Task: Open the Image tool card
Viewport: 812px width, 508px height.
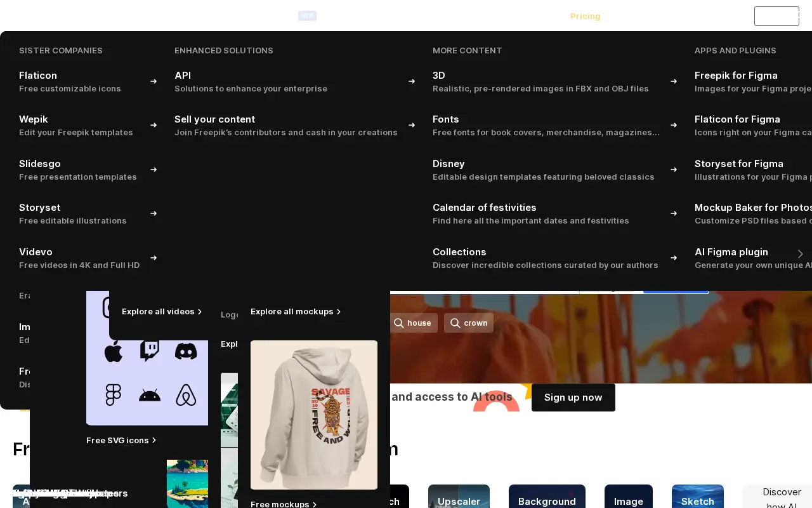Action: 629,497
